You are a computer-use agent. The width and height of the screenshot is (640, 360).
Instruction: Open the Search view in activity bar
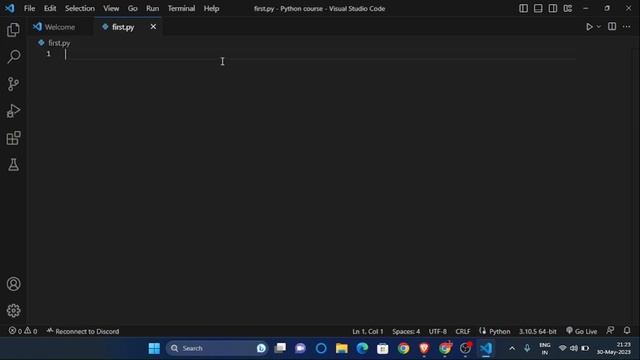point(13,57)
